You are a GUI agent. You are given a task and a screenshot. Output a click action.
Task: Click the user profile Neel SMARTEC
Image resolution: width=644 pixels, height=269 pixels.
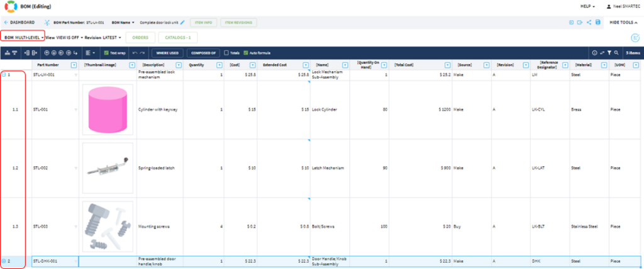point(623,7)
